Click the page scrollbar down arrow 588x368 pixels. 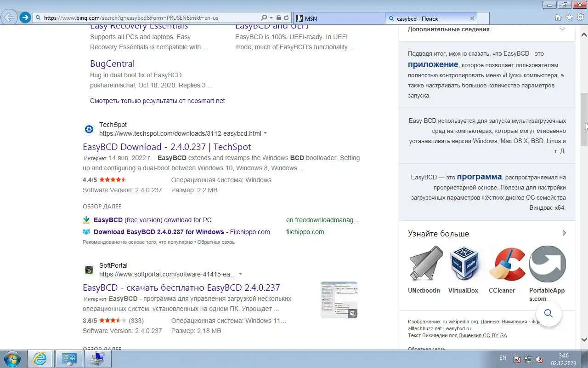tap(584, 340)
